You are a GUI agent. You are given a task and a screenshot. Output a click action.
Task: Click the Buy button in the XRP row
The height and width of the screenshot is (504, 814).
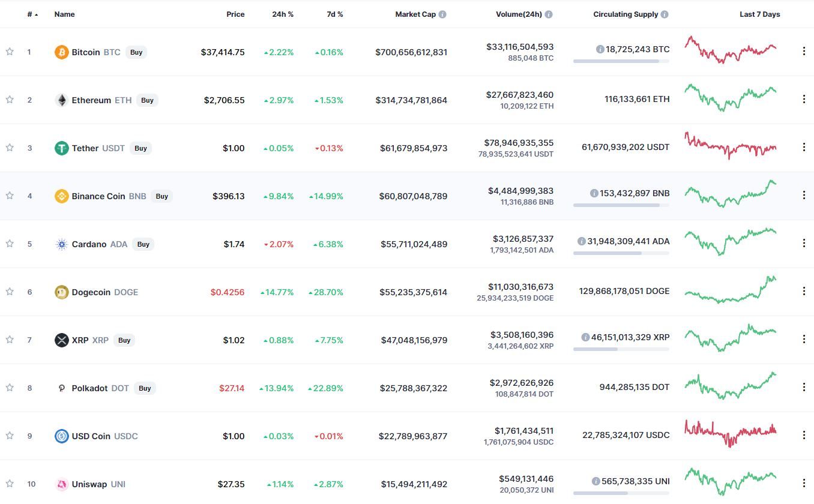tap(124, 340)
